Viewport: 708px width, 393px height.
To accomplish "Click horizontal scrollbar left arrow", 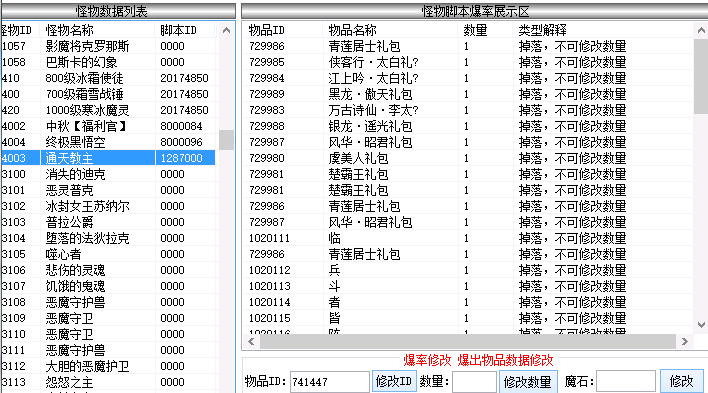I will coord(252,342).
